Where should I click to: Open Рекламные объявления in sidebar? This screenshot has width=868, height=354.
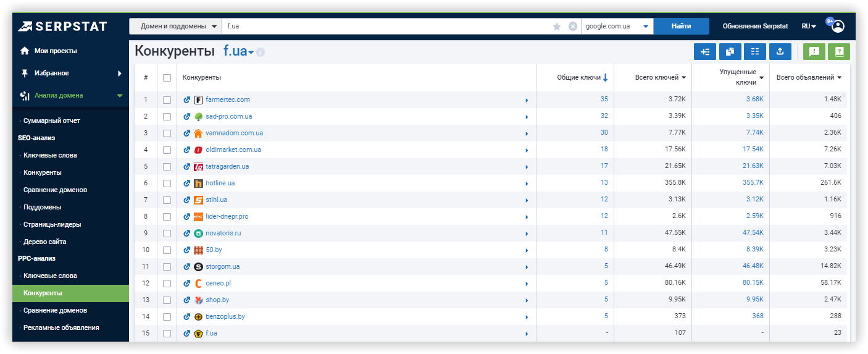(61, 327)
